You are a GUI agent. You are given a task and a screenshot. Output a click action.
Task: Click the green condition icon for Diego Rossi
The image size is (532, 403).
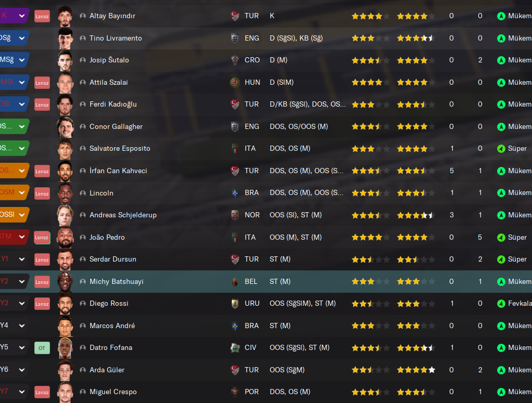coord(501,304)
